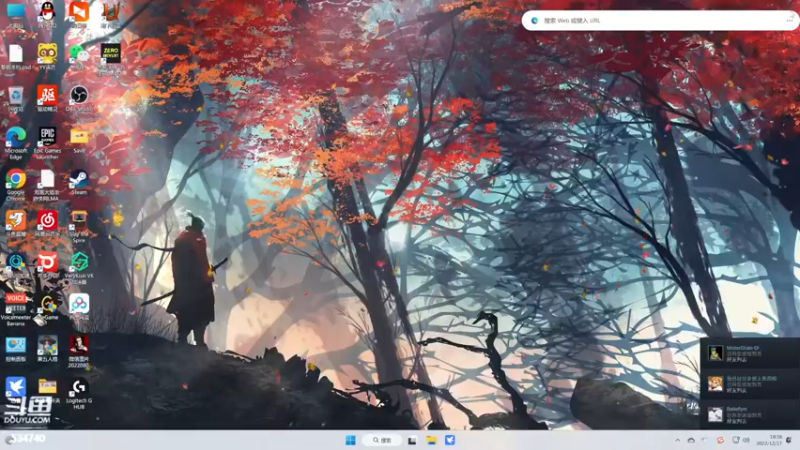This screenshot has width=800, height=450.
Task: Click the bottom Steam friend notification toast
Action: [x=750, y=414]
